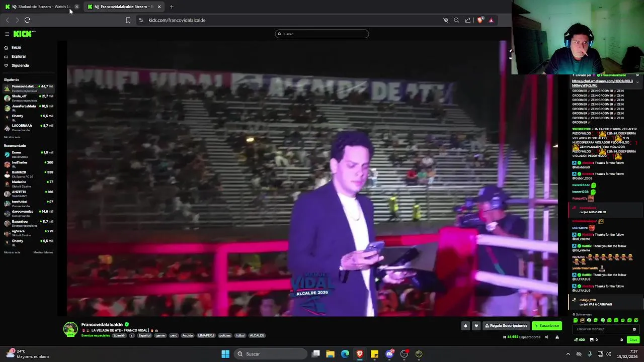The image size is (644, 362).
Task: Open Francovidalalcalde channel in Siguiendo list
Action: 29,88
